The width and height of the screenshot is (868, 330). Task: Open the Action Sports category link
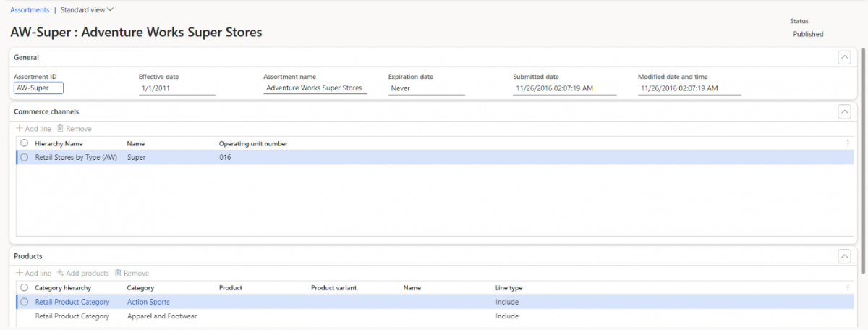point(148,302)
